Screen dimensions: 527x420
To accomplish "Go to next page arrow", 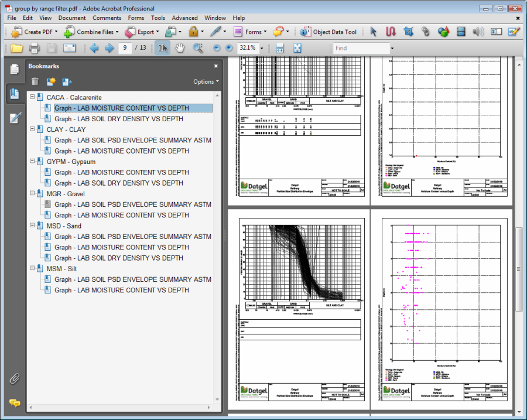I will tap(109, 48).
